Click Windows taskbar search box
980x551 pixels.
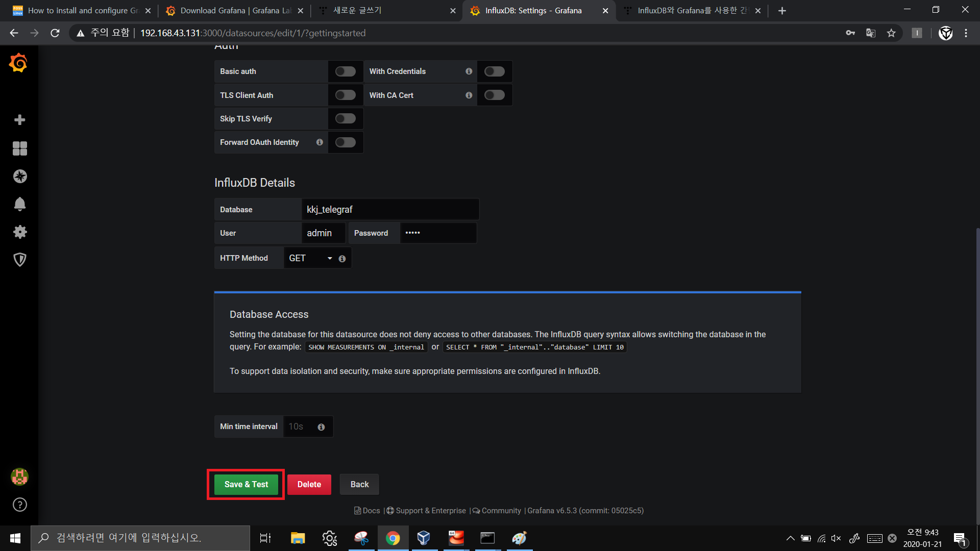coord(140,538)
